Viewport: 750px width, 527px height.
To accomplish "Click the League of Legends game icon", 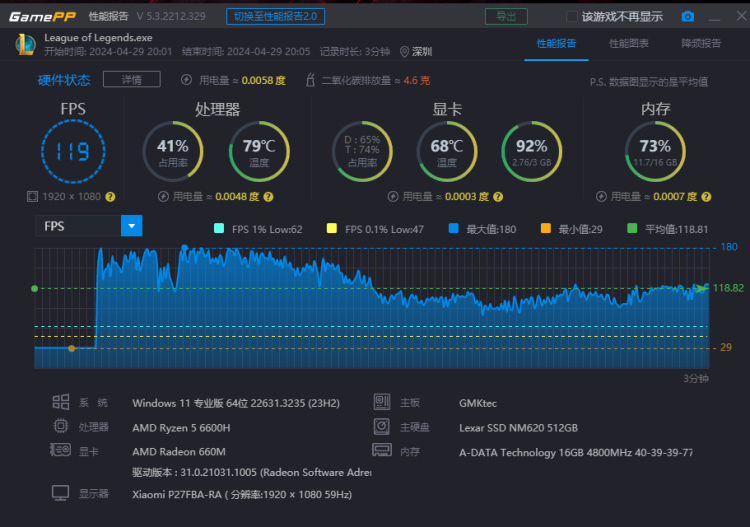I will tap(25, 44).
